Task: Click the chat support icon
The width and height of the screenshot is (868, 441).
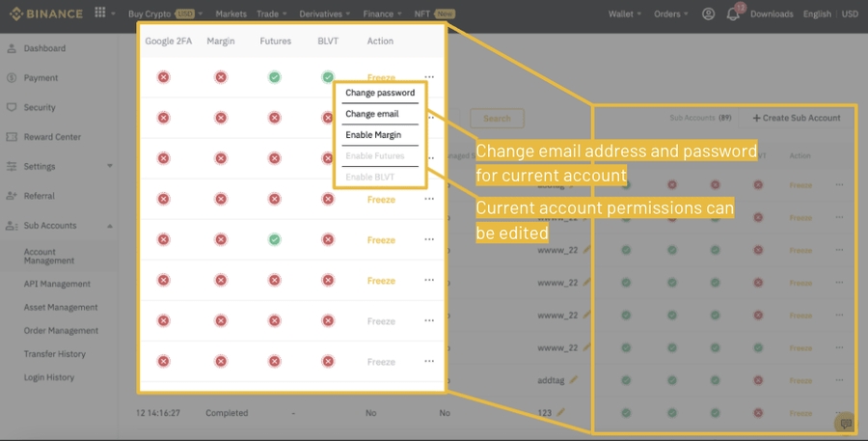Action: tap(846, 423)
